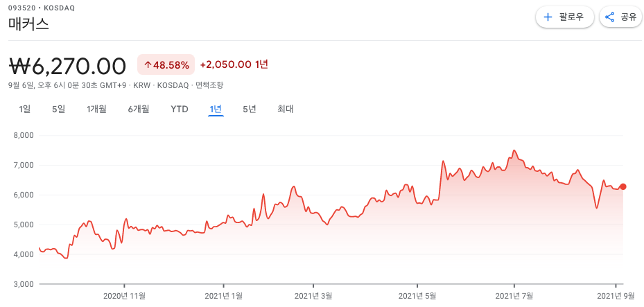Click the 6,000 y-axis label
644x307 pixels.
[x=25, y=195]
